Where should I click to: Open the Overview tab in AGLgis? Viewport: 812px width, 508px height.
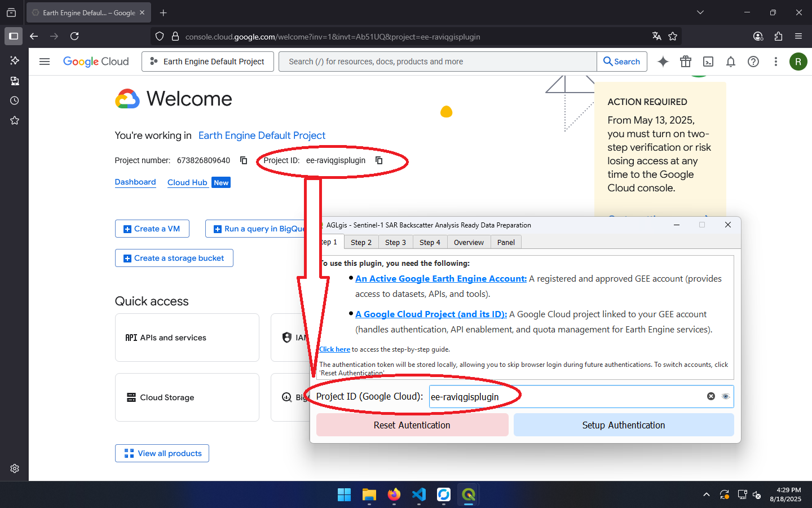pos(469,242)
